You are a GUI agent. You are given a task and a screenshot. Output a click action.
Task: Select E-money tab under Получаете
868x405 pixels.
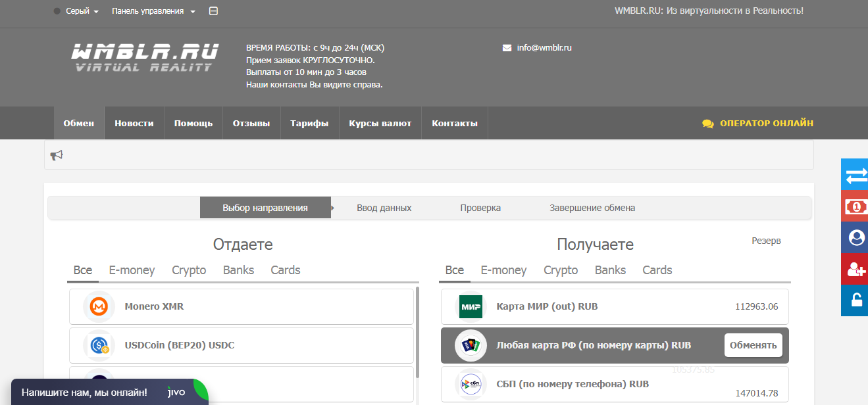(x=504, y=270)
